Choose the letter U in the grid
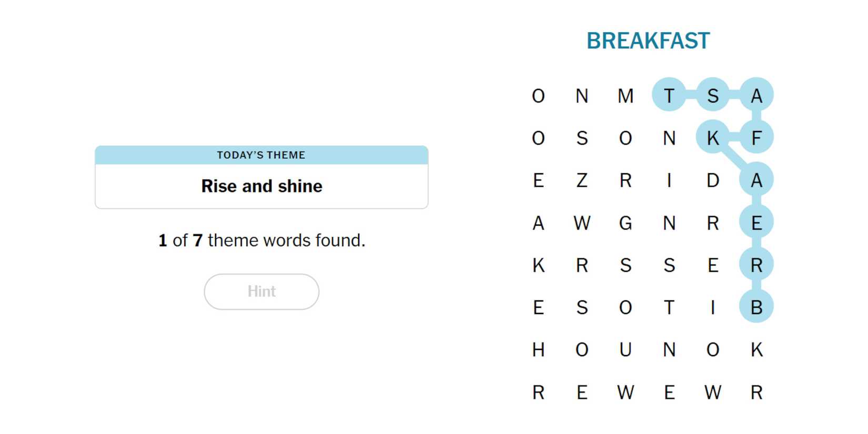Image resolution: width=868 pixels, height=434 pixels. (625, 350)
